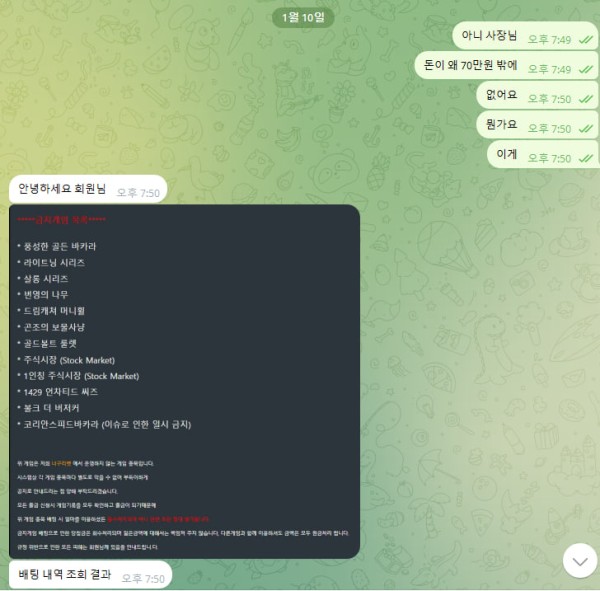Select the '아니 사장님' message bubble
600x591 pixels.
(x=525, y=36)
